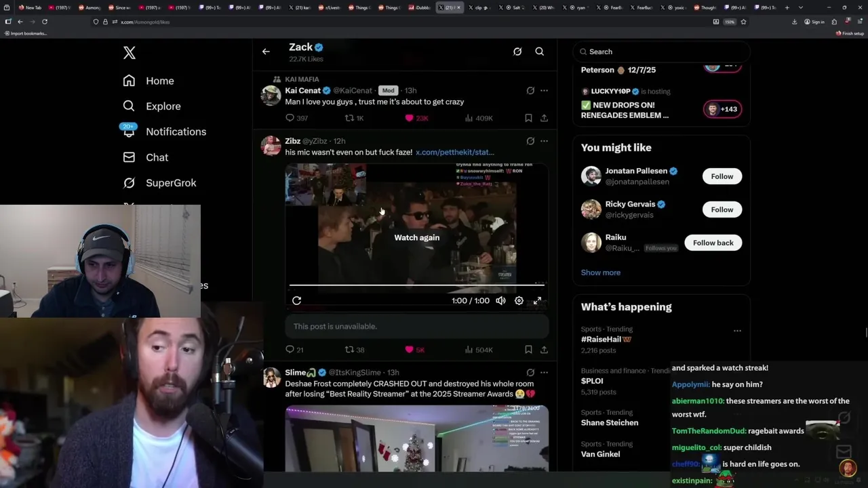Follow Ricky Gervais
This screenshot has height=488, width=868.
[722, 209]
